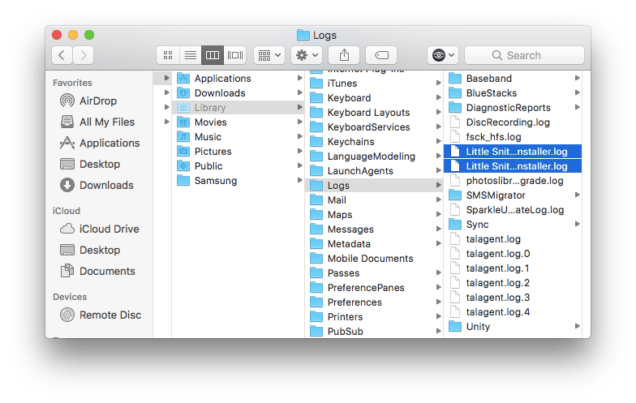Expand arrow beside Printers folder
This screenshot has height=403, width=636.
tap(438, 316)
